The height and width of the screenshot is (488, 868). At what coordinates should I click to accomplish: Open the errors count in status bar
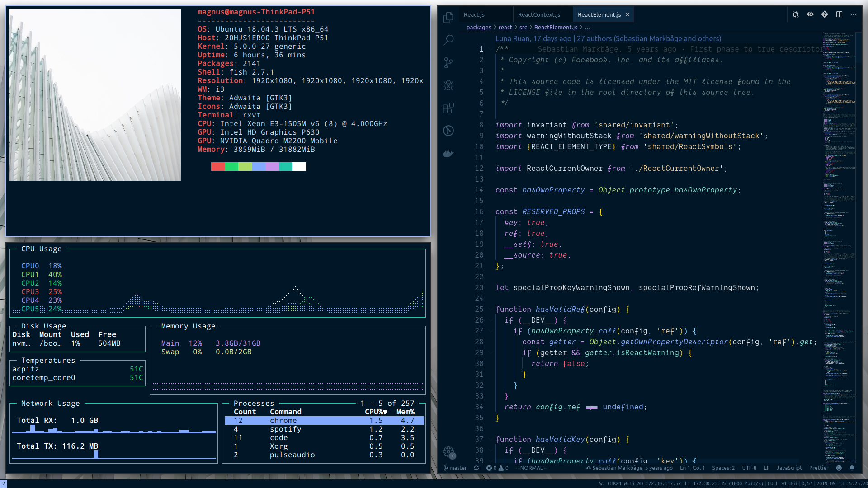click(x=491, y=468)
